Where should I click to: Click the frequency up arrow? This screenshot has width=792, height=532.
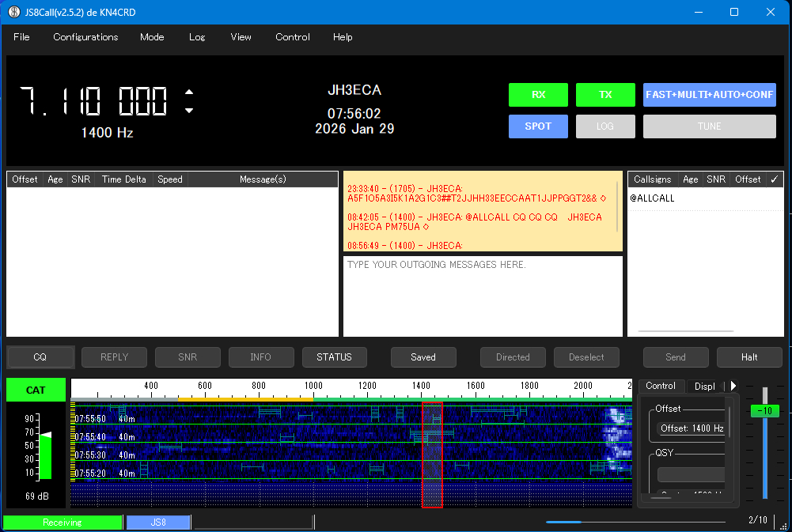pos(188,91)
